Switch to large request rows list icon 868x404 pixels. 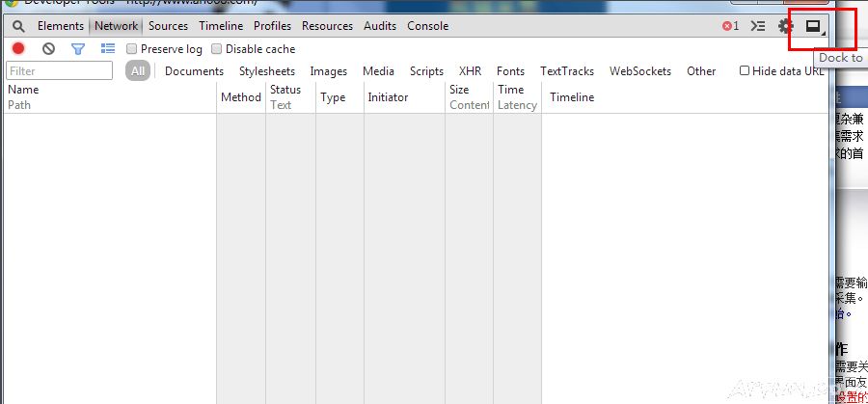pyautogui.click(x=108, y=48)
